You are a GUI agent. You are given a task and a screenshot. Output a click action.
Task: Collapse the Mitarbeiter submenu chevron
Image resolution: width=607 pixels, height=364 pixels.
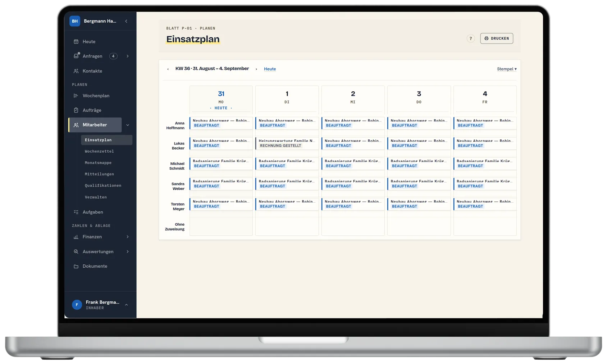(x=128, y=125)
